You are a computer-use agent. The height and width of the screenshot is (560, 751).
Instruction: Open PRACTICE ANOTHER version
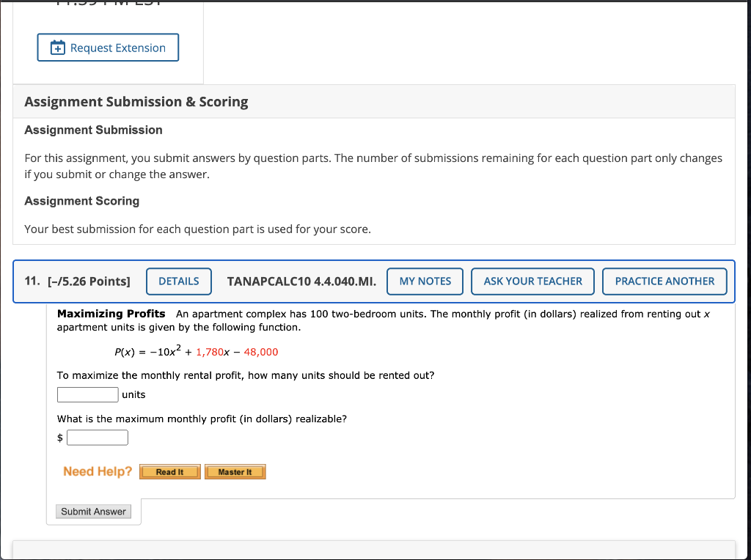pos(664,281)
